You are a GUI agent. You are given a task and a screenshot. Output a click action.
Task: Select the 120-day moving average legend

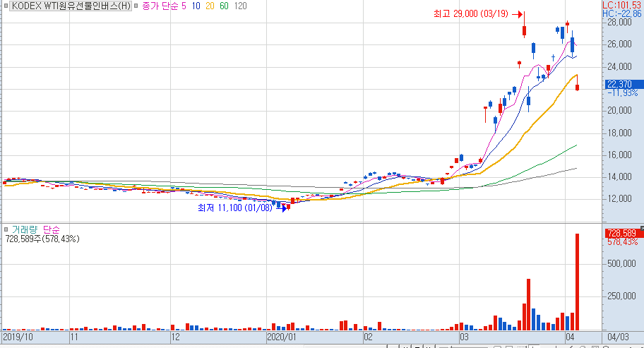240,6
